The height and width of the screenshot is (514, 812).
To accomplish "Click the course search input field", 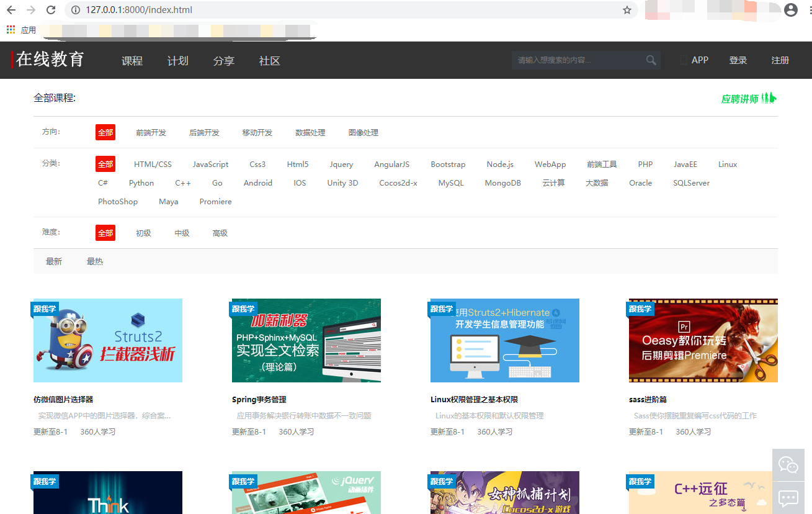I will tap(578, 60).
